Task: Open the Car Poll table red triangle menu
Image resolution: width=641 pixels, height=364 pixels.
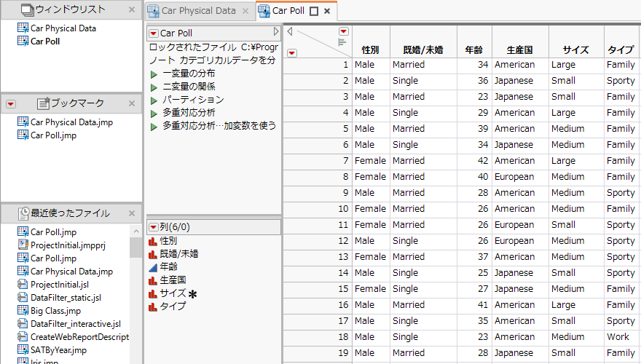Action: [x=153, y=33]
